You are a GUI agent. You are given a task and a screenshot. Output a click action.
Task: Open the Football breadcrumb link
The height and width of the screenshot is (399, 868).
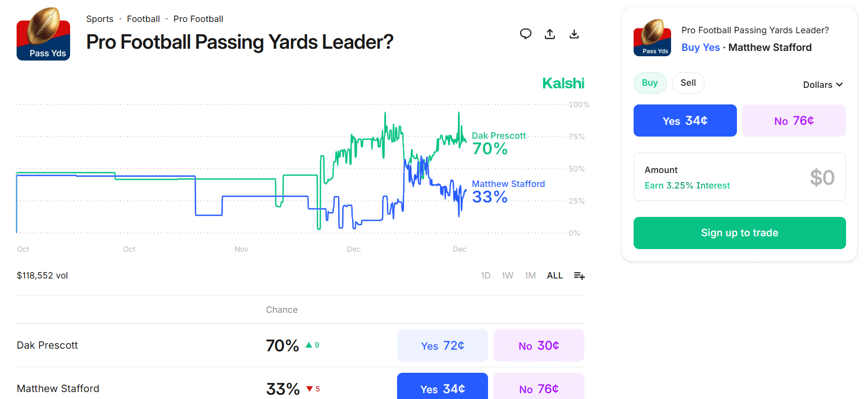click(143, 19)
